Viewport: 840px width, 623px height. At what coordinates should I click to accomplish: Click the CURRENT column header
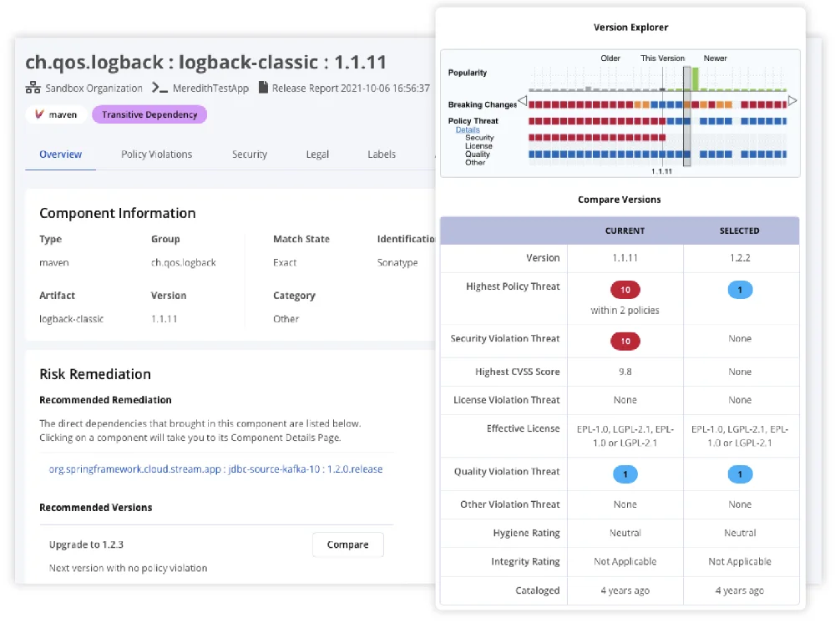pos(625,230)
